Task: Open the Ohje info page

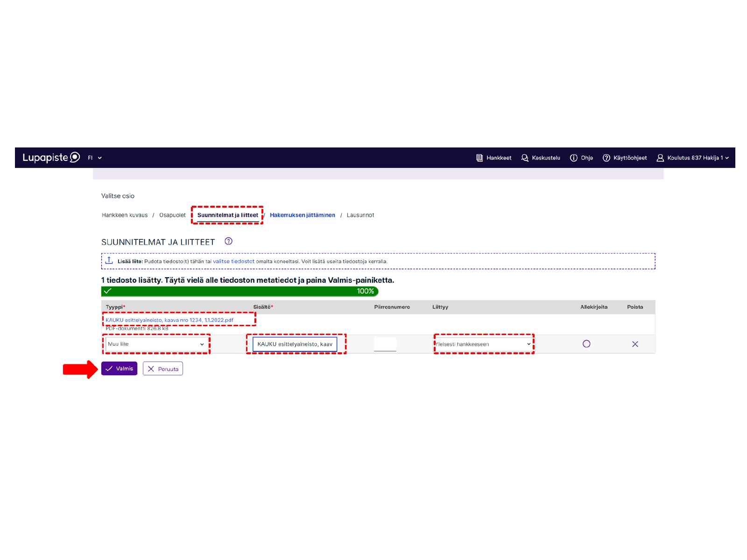Action: coord(581,158)
